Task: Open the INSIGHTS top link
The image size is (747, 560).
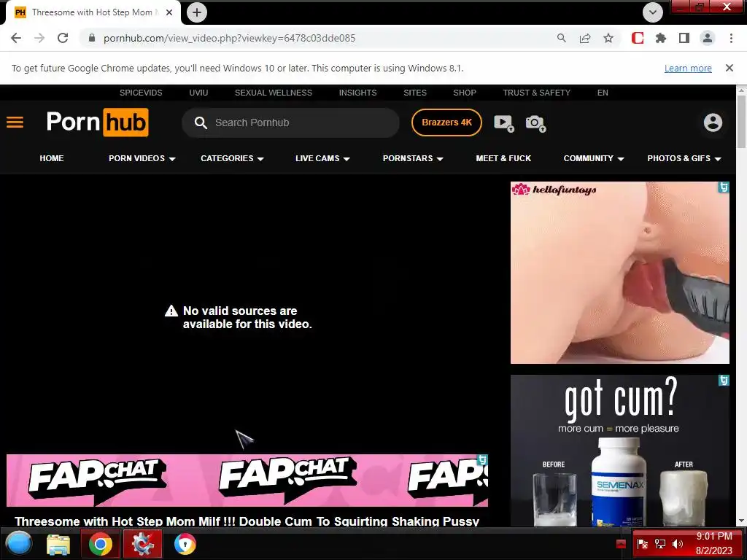Action: (x=357, y=93)
